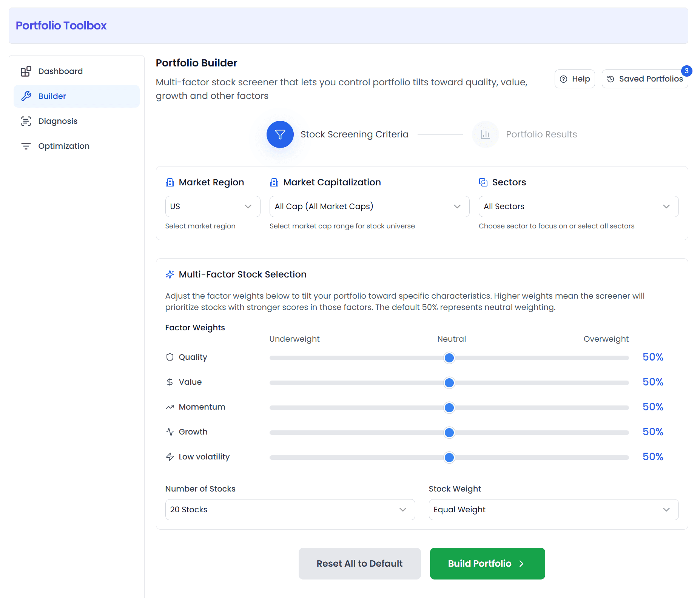
Task: Click the Quality slider handle
Action: [x=449, y=358]
